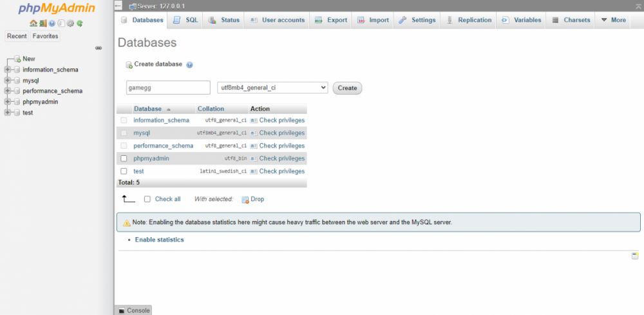Image resolution: width=644 pixels, height=315 pixels.
Task: Click the disabled checkbox for information_schema
Action: pos(124,120)
